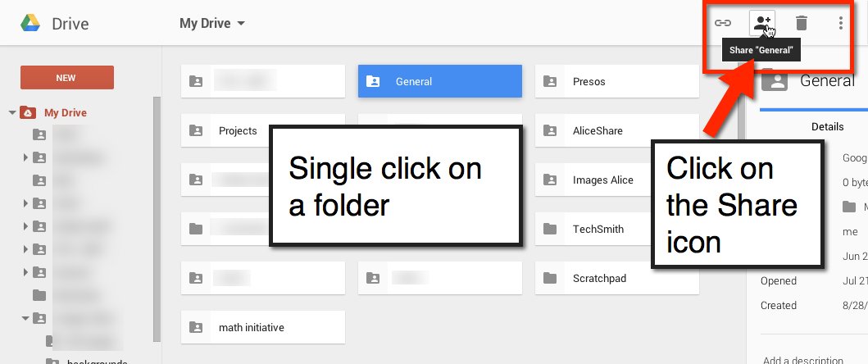868x364 pixels.
Task: Collapse the My Drive tree in sidebar
Action: pyautogui.click(x=12, y=113)
